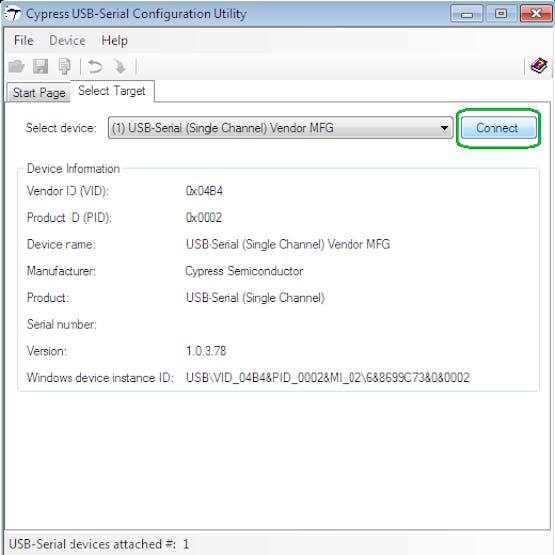Screen dimensions: 555x555
Task: Click the copy document toolbar icon
Action: point(65,66)
